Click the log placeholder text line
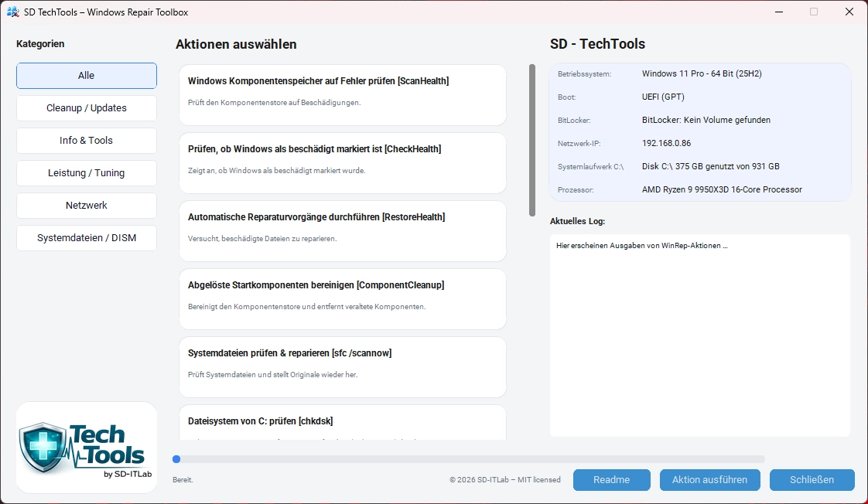 [641, 246]
